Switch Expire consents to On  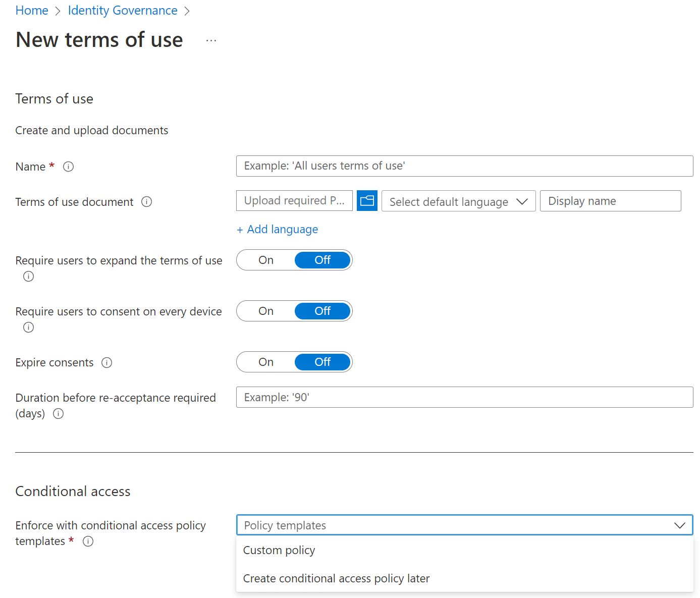pyautogui.click(x=265, y=362)
